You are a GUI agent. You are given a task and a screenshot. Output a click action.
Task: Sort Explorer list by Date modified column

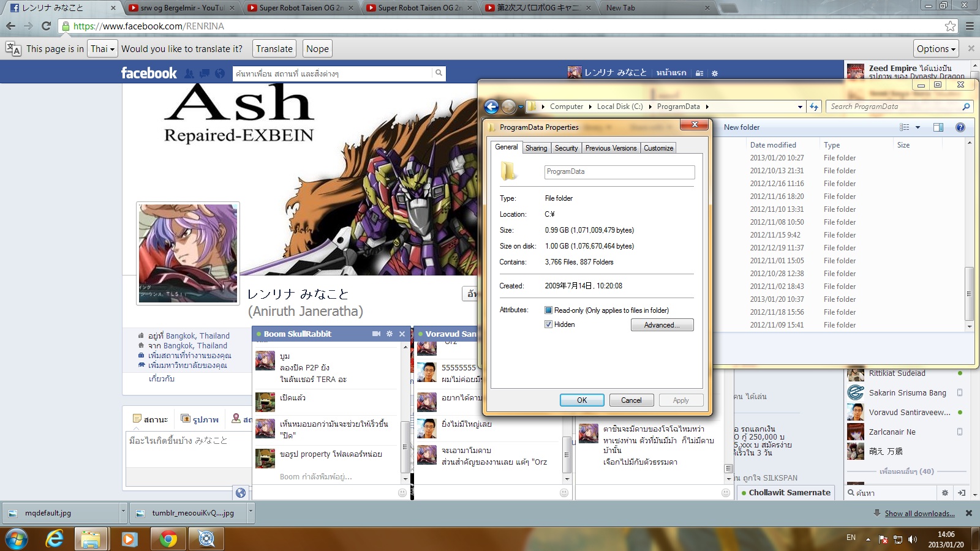773,145
